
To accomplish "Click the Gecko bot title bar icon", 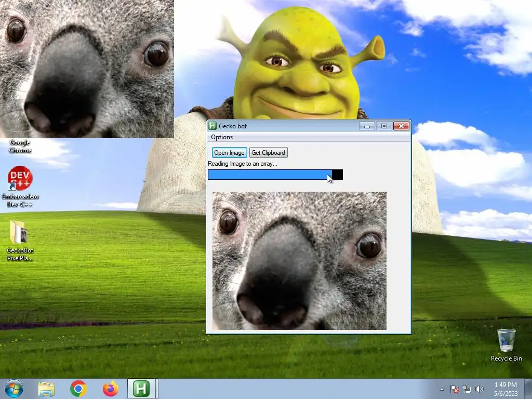I will (x=212, y=126).
